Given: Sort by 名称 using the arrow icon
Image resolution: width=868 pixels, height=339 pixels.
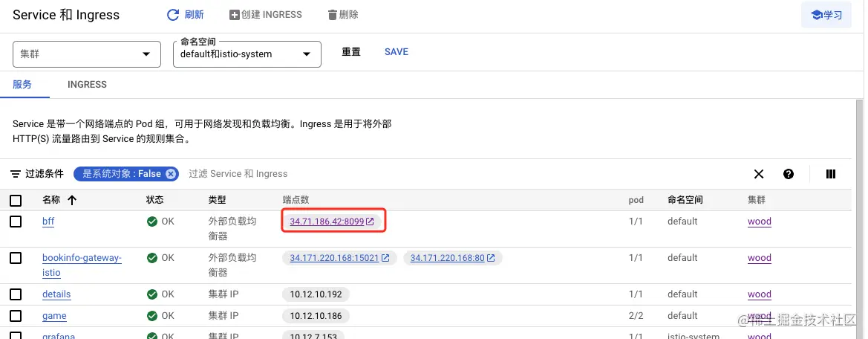Looking at the screenshot, I should (72, 200).
